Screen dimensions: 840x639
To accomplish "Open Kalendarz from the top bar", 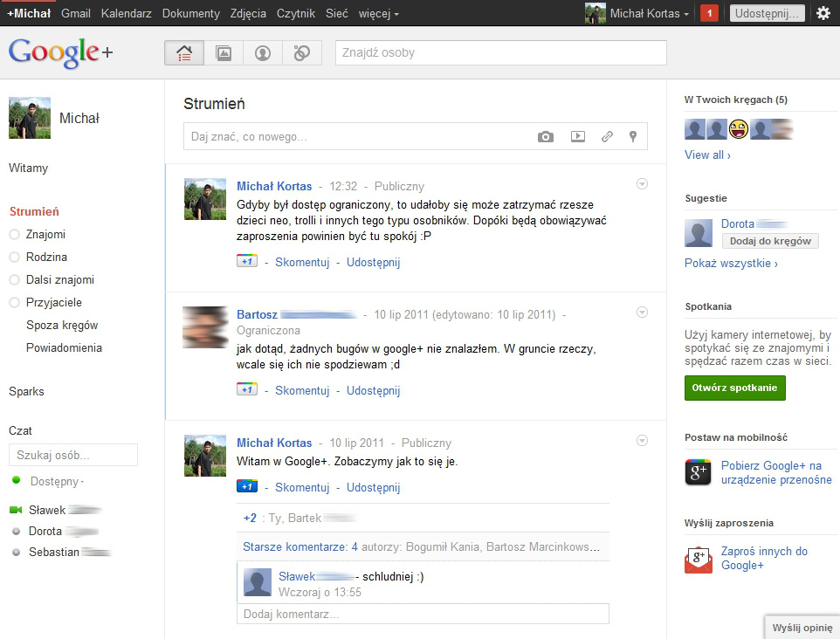I will click(127, 14).
